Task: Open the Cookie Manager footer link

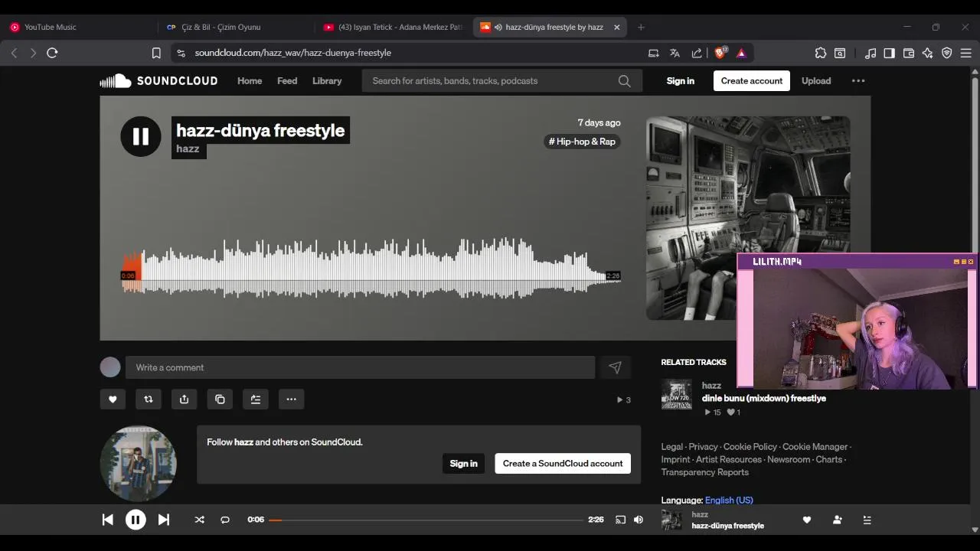Action: click(x=815, y=447)
